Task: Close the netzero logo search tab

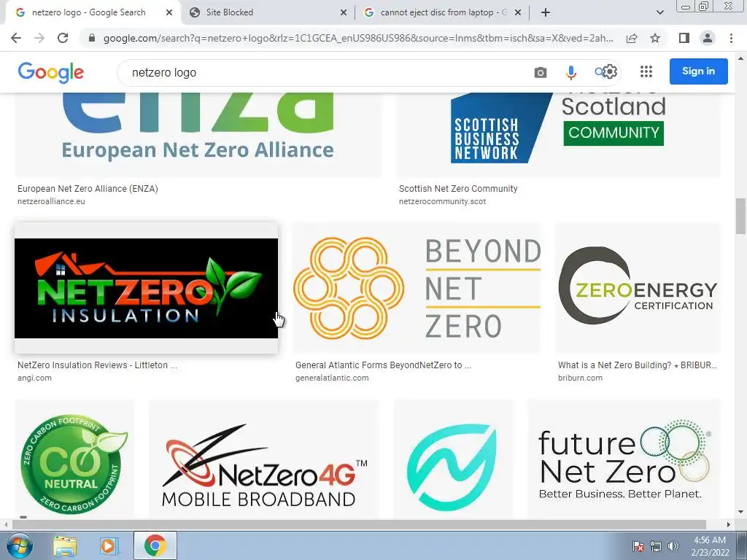Action: click(169, 13)
